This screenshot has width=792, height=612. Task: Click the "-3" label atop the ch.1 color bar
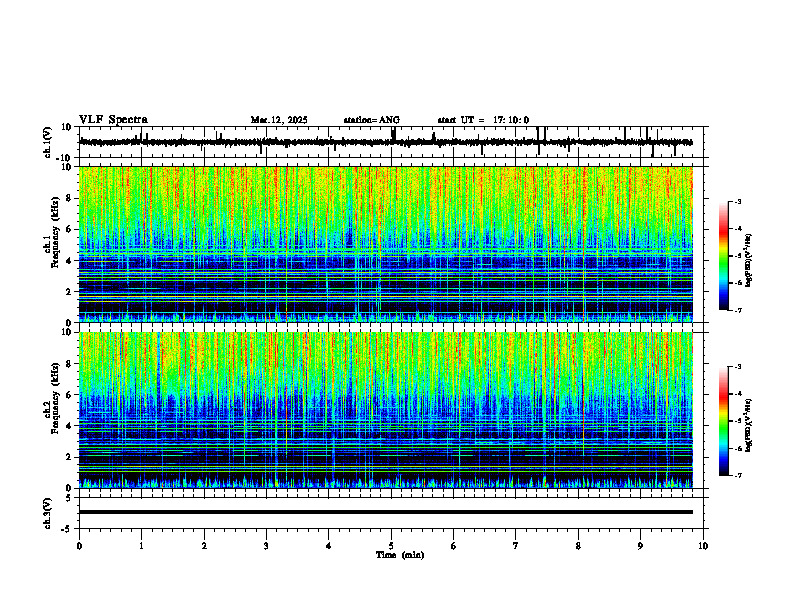pyautogui.click(x=737, y=201)
